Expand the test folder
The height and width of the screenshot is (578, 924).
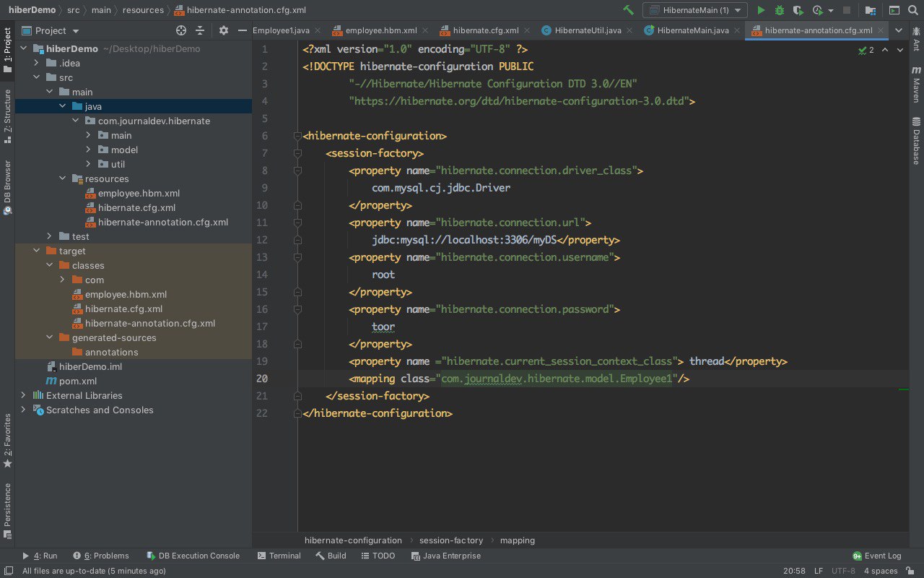[49, 236]
